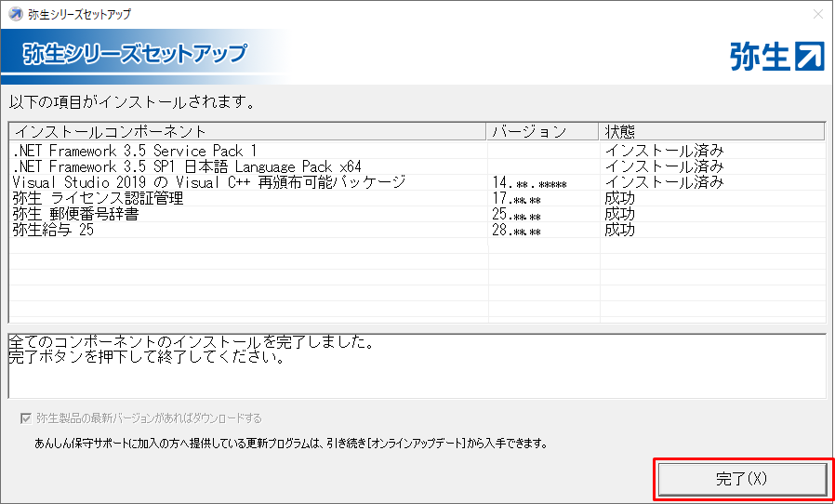The image size is (835, 504).
Task: Select the 弥生 ライセンス認証管理 row
Action: point(417,199)
